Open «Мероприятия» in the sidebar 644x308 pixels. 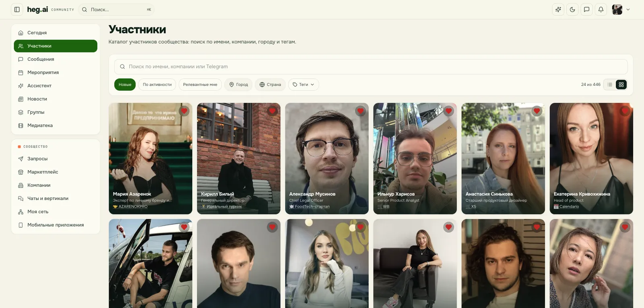tap(56, 73)
